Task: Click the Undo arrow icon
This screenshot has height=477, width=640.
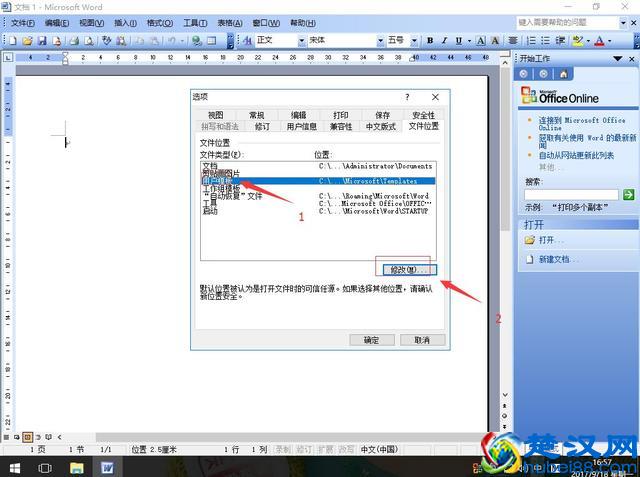Action: pos(172,40)
